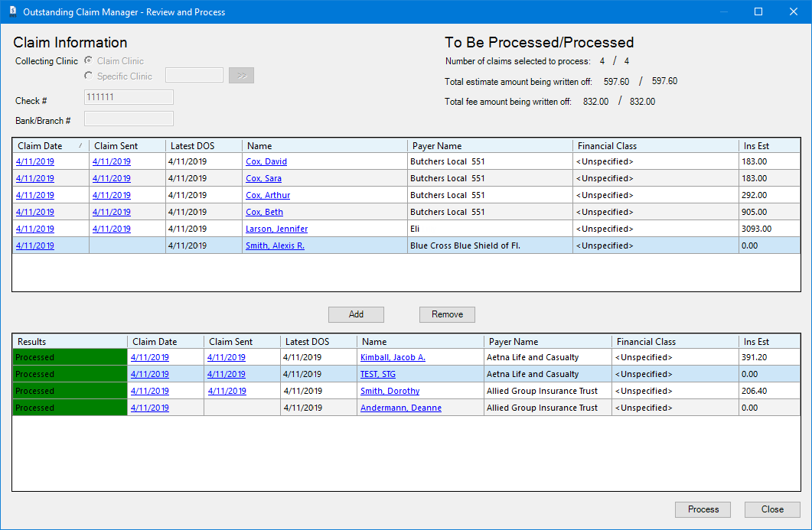Sort upper grid by Claim Sent header
The width and height of the screenshot is (812, 530).
pyautogui.click(x=127, y=146)
